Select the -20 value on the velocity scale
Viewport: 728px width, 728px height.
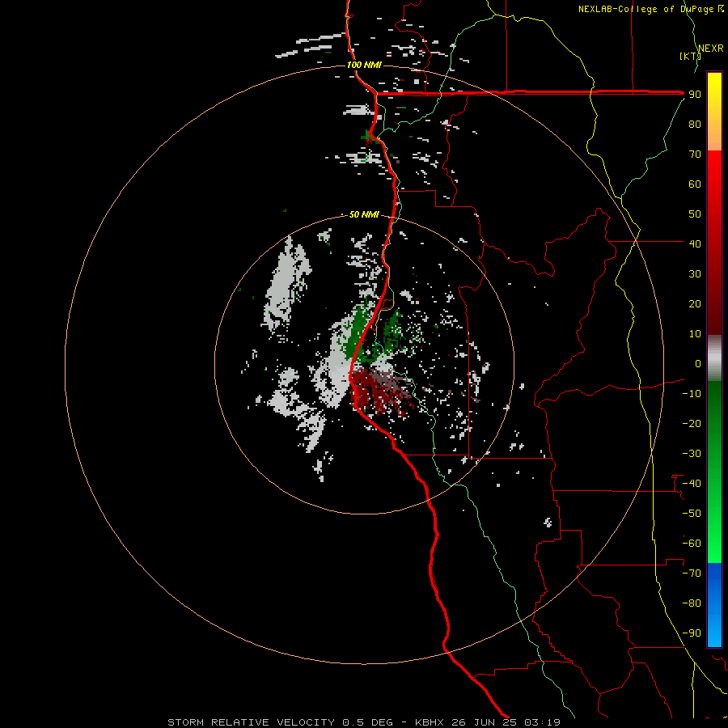692,423
